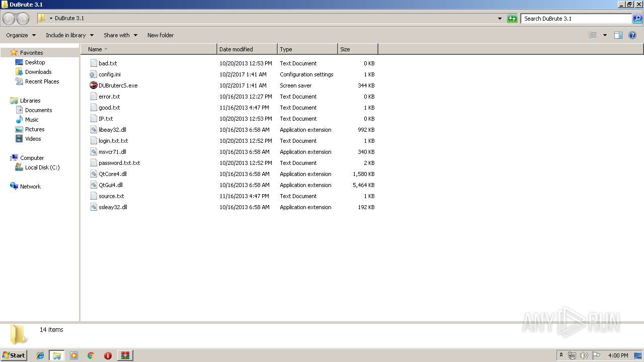Open the Organize menu
644x362 pixels.
[21, 35]
